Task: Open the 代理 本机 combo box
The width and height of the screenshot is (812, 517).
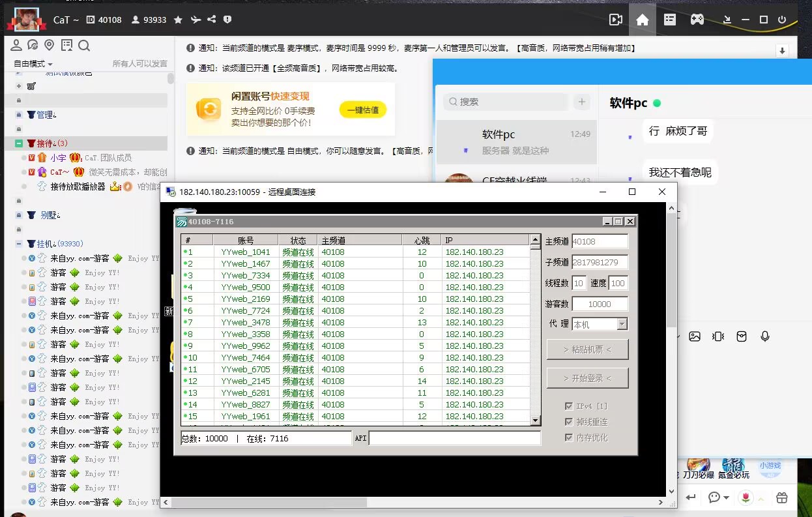Action: (x=600, y=324)
